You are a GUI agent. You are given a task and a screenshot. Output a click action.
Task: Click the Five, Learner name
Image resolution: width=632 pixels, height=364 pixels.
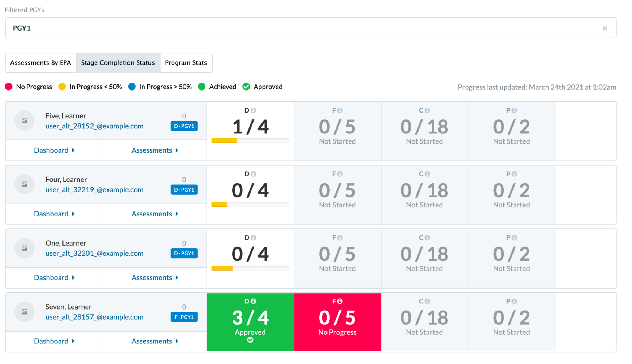[66, 116]
